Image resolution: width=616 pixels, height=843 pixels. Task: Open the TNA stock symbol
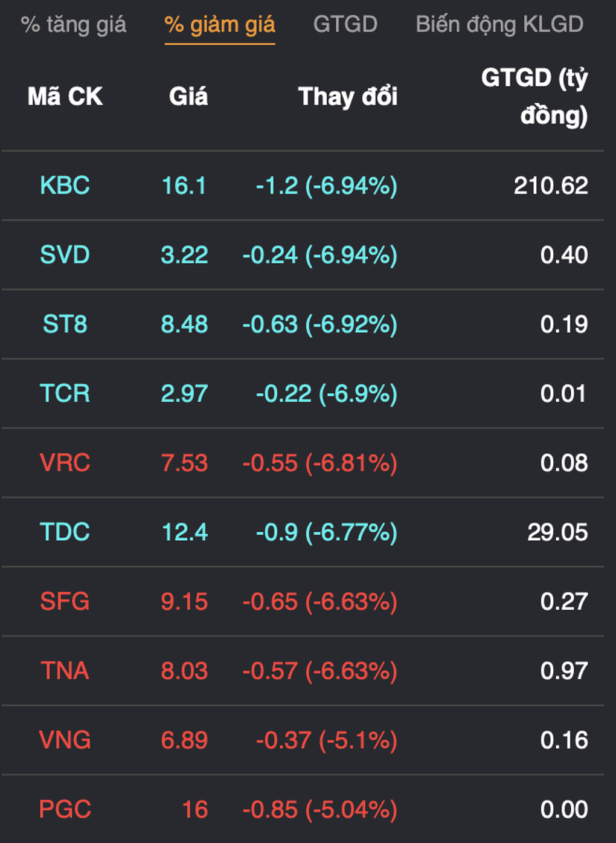click(65, 671)
